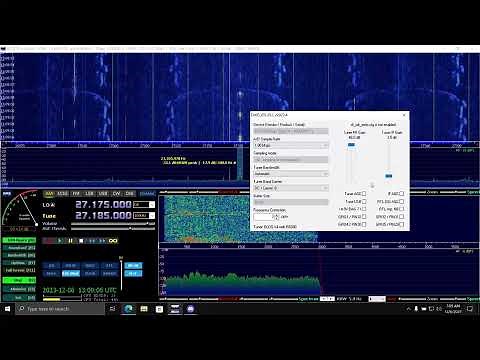The height and width of the screenshot is (360, 480).
Task: Toggle the lower light-blue button beside the vertical slider
Action: [x=133, y=274]
